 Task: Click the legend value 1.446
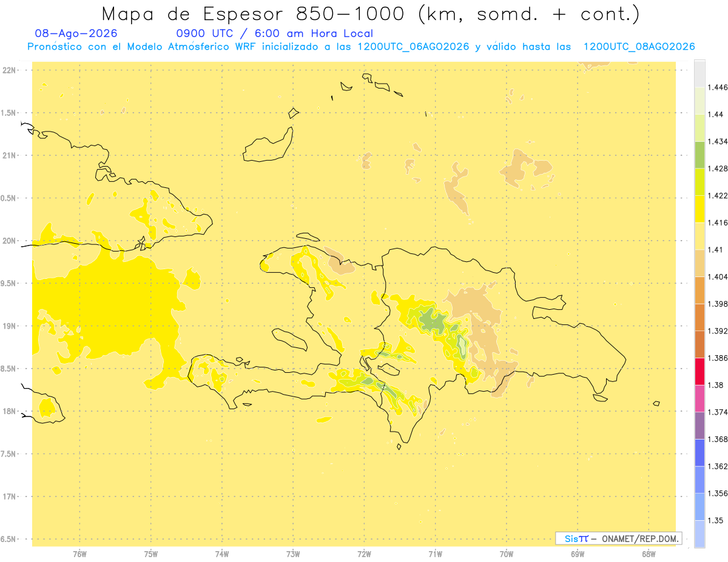point(718,87)
